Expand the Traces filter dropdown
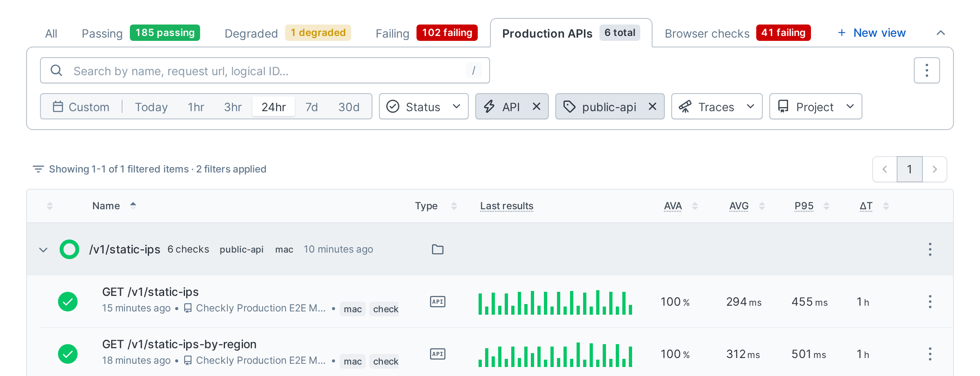This screenshot has width=980, height=376. (x=717, y=107)
